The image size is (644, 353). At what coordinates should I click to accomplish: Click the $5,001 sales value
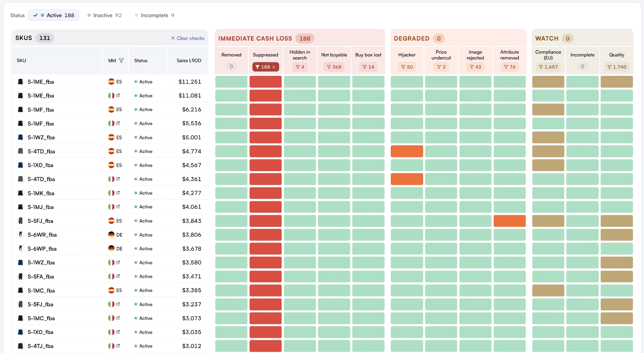(192, 138)
